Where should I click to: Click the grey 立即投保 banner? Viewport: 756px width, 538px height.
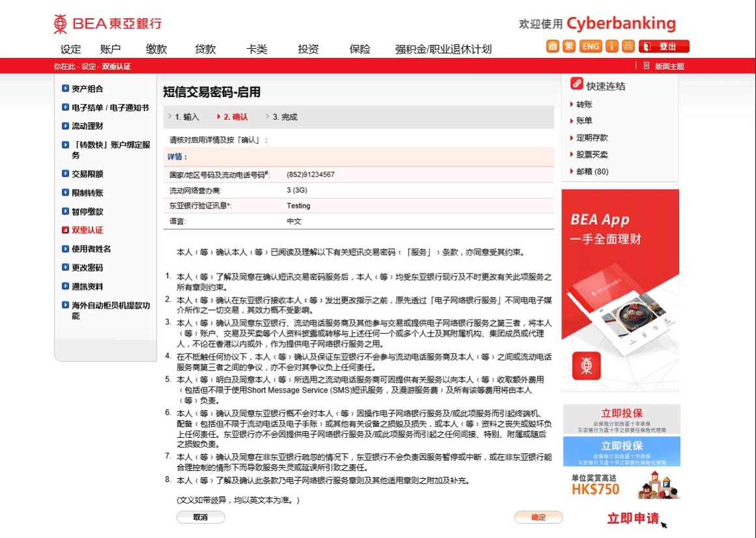[622, 419]
